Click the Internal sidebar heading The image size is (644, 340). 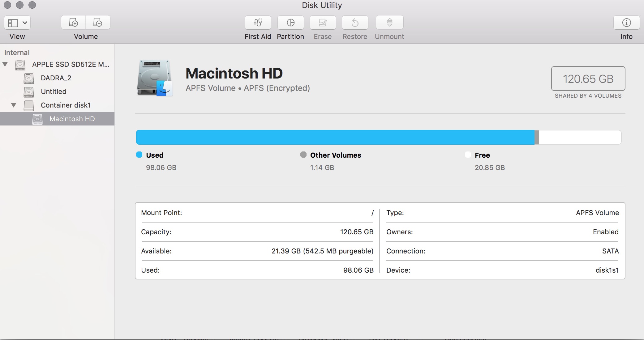[17, 53]
